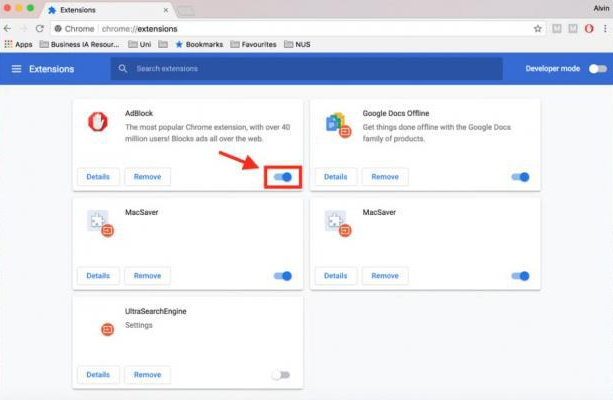Click the Google Docs Offline title
This screenshot has width=613, height=400.
click(x=396, y=113)
